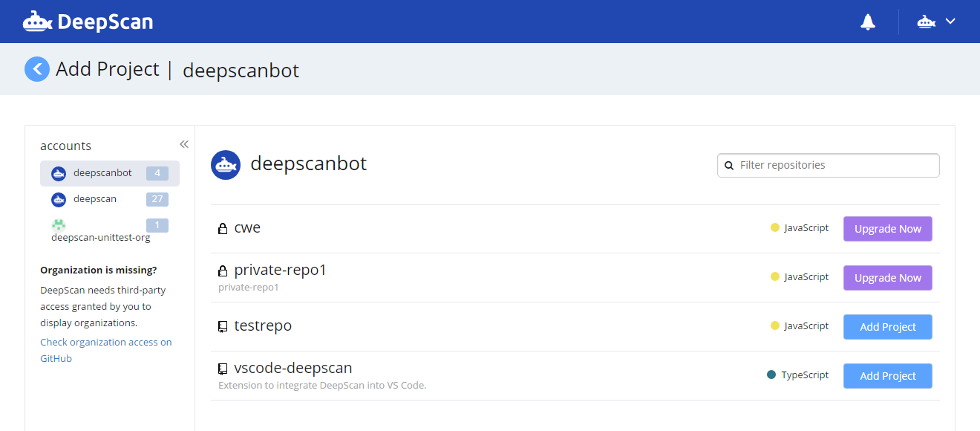Click the TypeScript language label
This screenshot has height=431, width=980.
[x=805, y=375]
